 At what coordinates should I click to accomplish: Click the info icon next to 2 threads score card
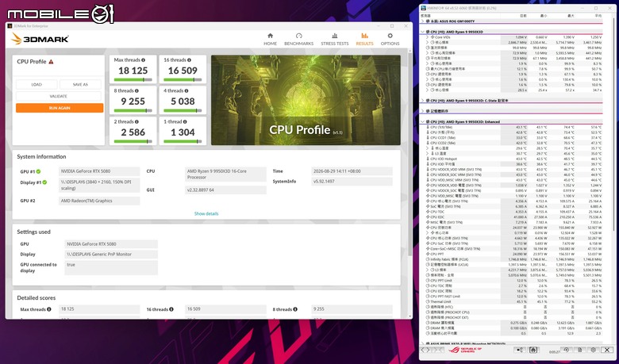click(136, 122)
